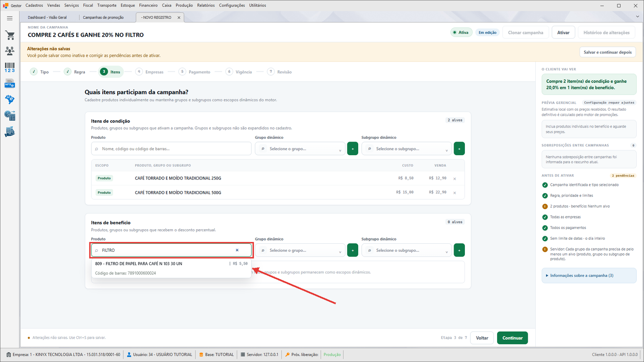Expand Informações sobre a campanha section
Viewport: 644px width, 362px height.
click(589, 276)
